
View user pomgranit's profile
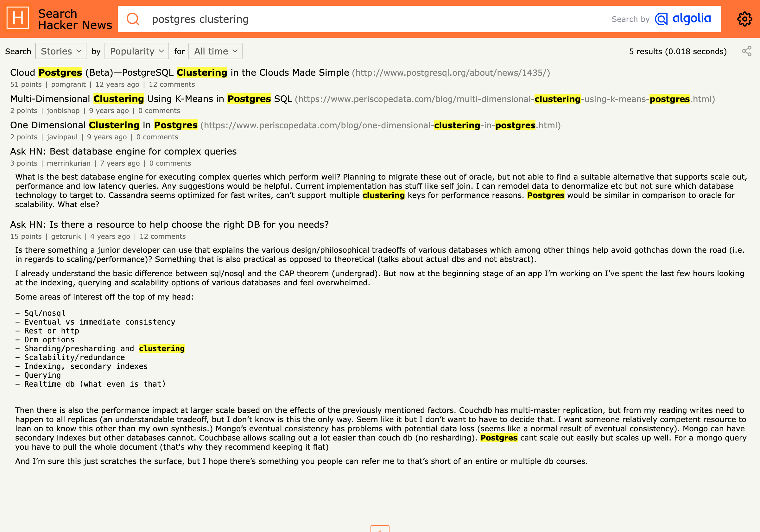point(68,85)
